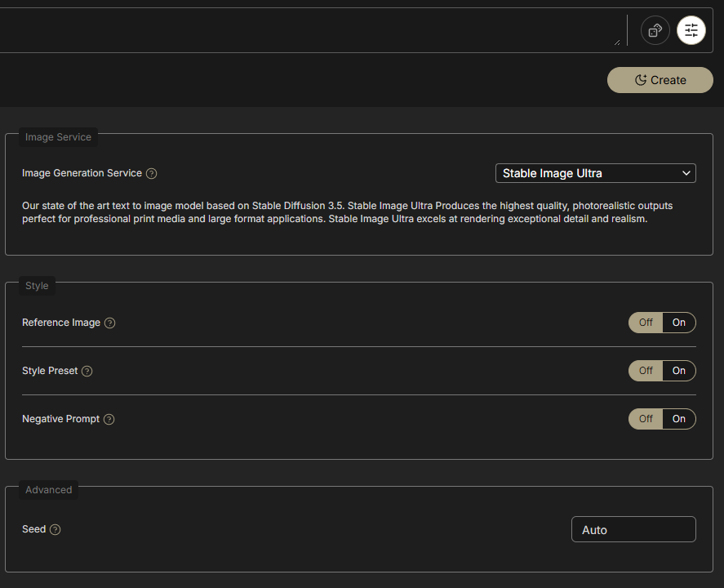
Task: Click the prompt box resize handle
Action: (x=616, y=42)
